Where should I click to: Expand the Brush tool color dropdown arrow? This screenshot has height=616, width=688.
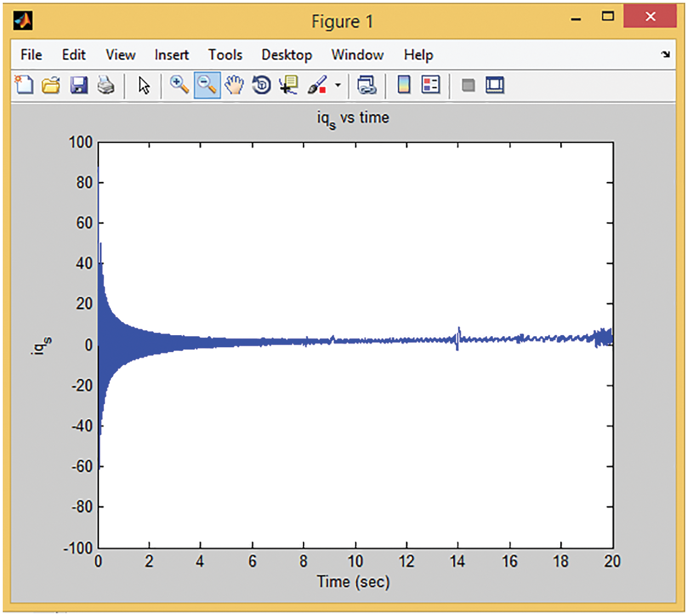(338, 85)
